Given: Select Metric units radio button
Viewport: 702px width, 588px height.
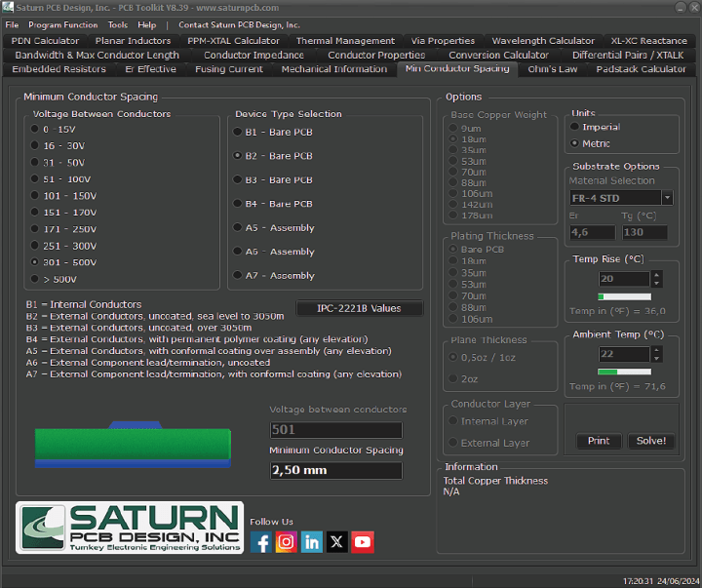Looking at the screenshot, I should [x=575, y=143].
